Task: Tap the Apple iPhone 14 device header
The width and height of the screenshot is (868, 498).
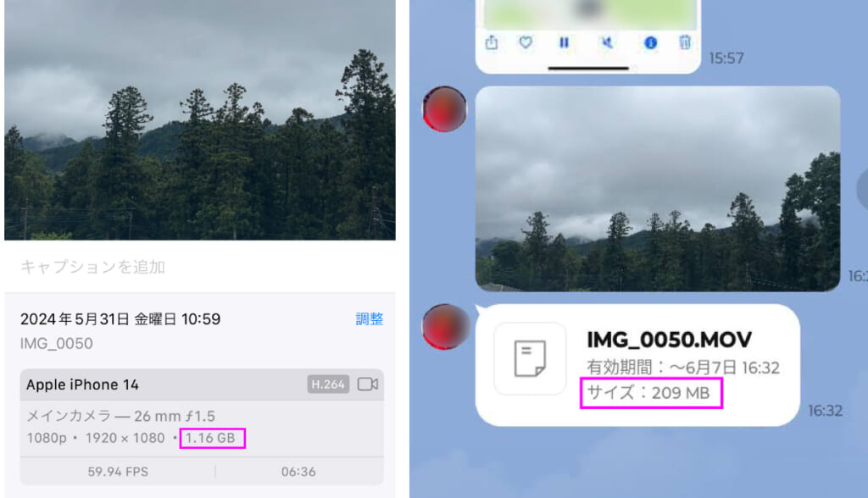Action: [x=202, y=385]
